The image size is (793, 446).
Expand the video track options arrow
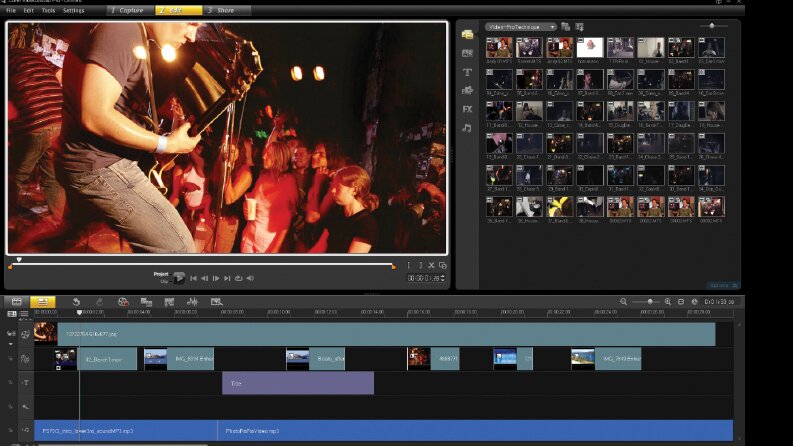(x=11, y=344)
